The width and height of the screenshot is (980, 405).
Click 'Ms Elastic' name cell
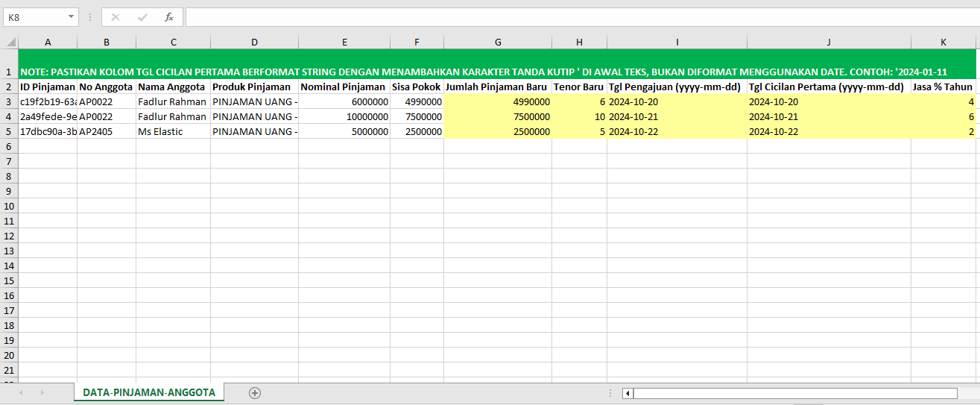174,131
